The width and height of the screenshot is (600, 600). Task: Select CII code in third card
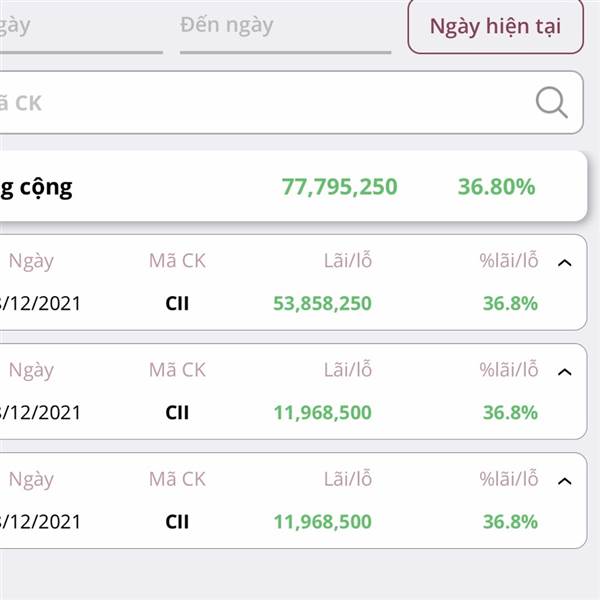(177, 522)
